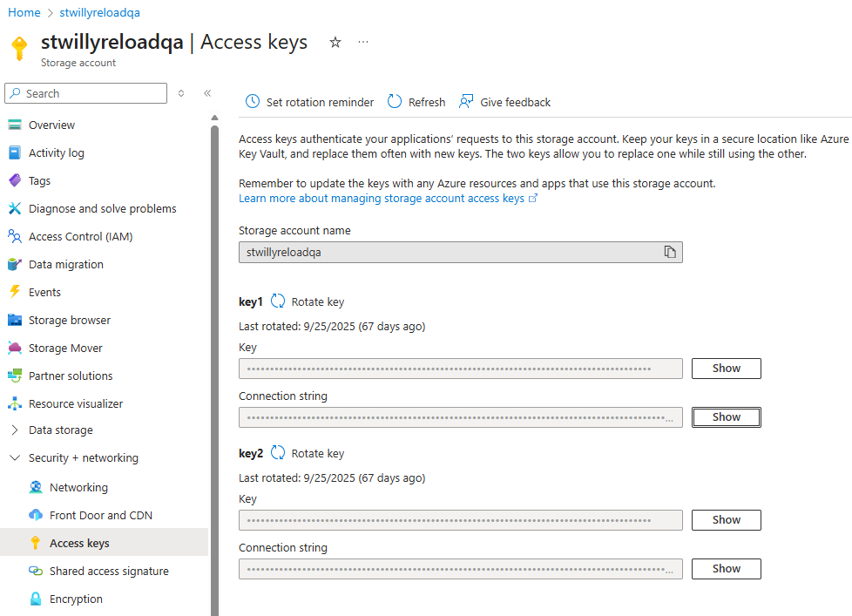Navigate to Home breadcrumb link

tap(24, 12)
